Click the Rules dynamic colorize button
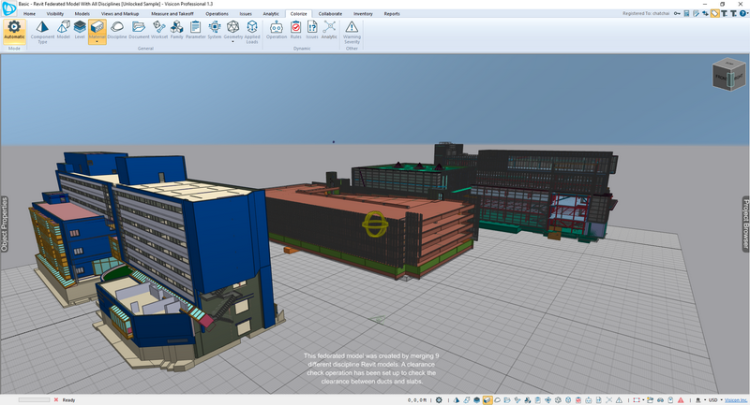The width and height of the screenshot is (750, 405). (x=296, y=30)
